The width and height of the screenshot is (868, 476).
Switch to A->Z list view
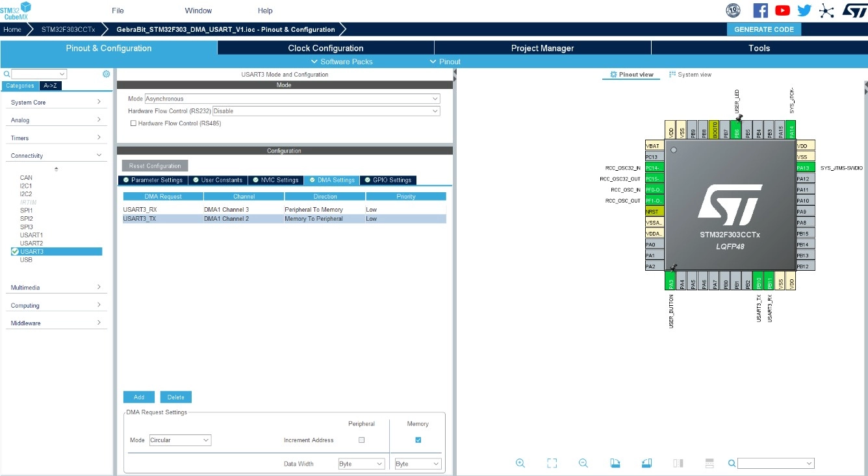[51, 86]
